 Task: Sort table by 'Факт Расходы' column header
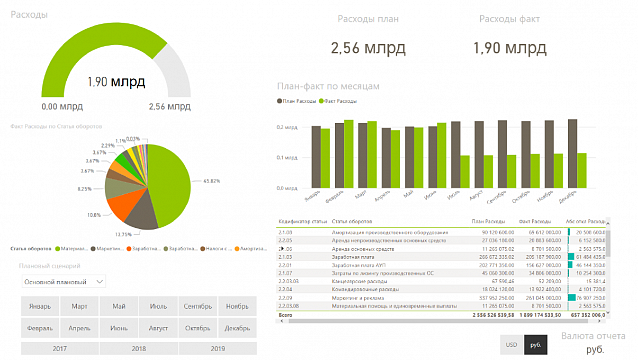click(x=535, y=222)
